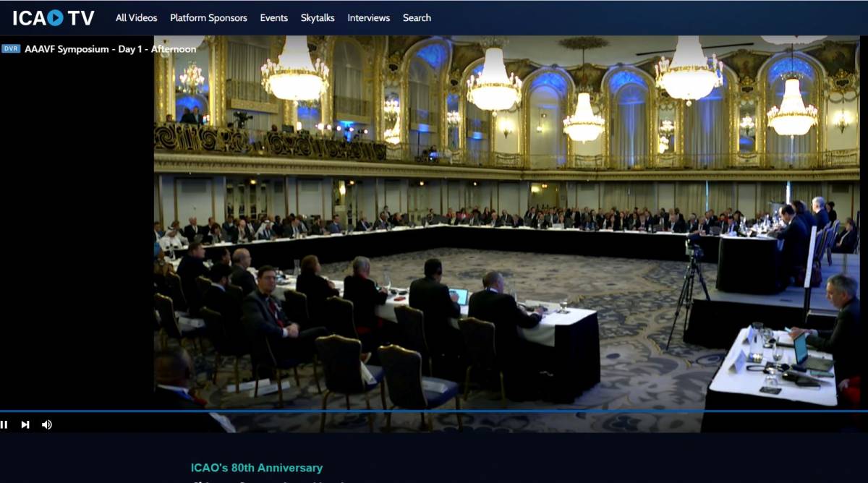Open the Skytalks section
Image resolution: width=868 pixels, height=483 pixels.
[x=318, y=17]
